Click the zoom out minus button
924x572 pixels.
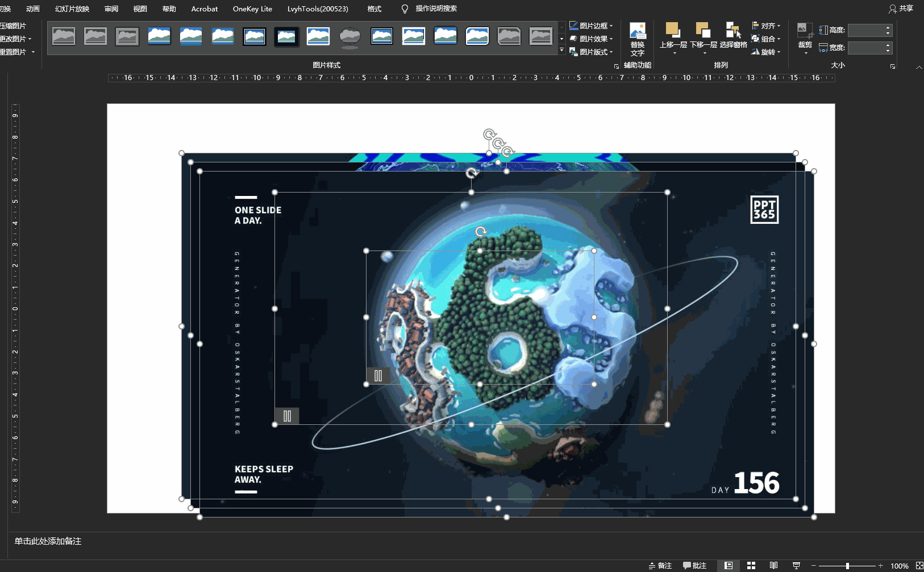point(814,566)
